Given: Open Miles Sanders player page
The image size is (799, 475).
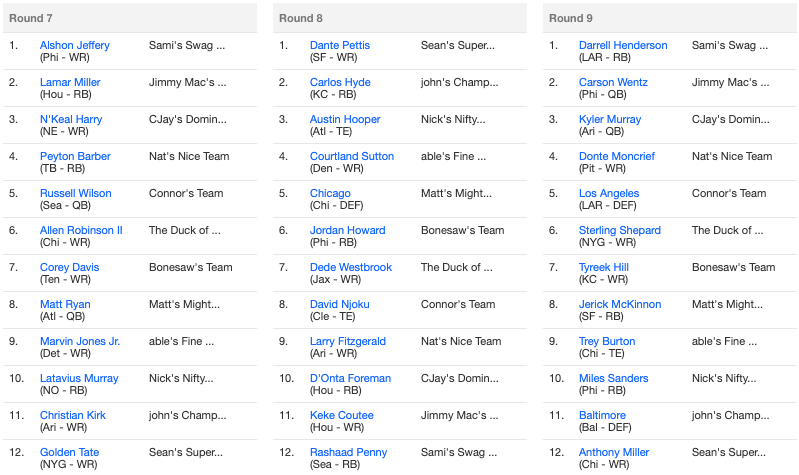Looking at the screenshot, I should point(613,378).
